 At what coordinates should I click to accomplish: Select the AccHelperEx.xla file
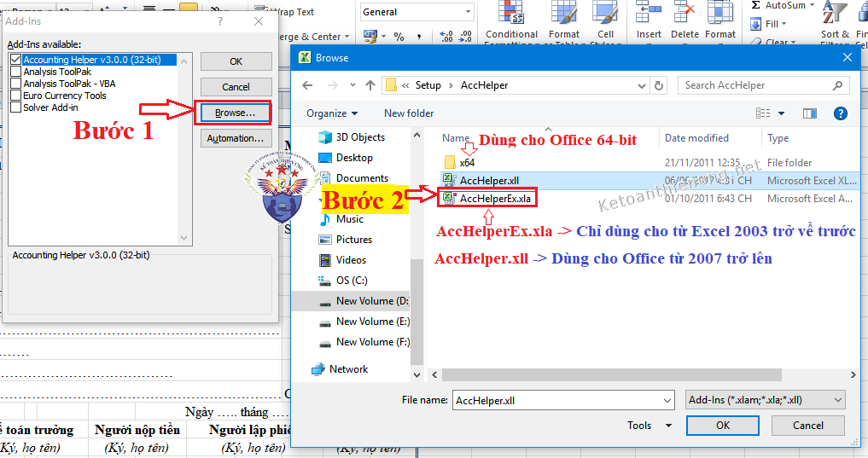[495, 199]
